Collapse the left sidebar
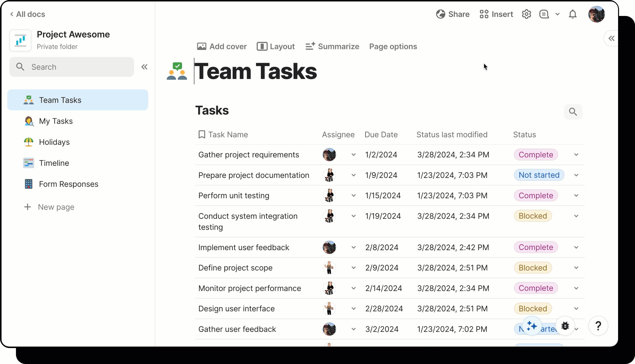The image size is (635, 364). (144, 67)
